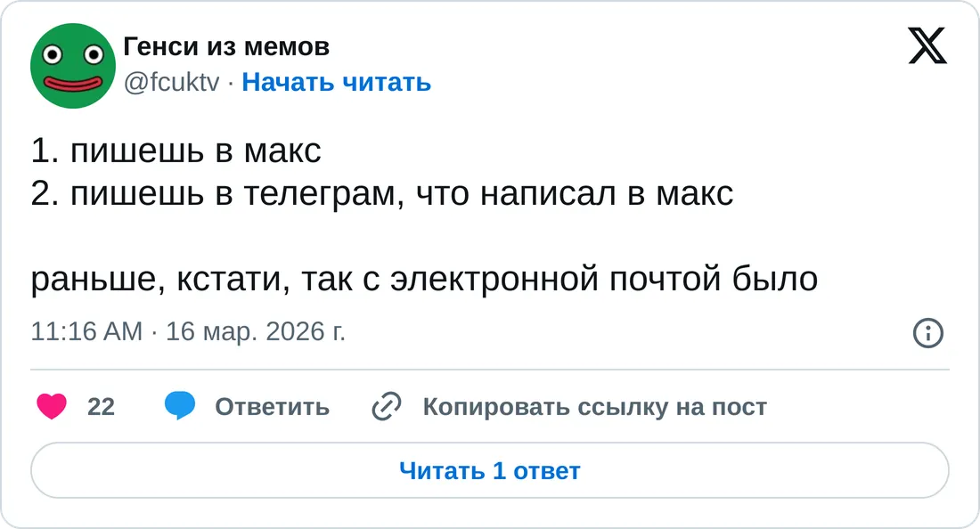Select Копировать ссылку на пост
This screenshot has height=529, width=980.
(x=594, y=407)
